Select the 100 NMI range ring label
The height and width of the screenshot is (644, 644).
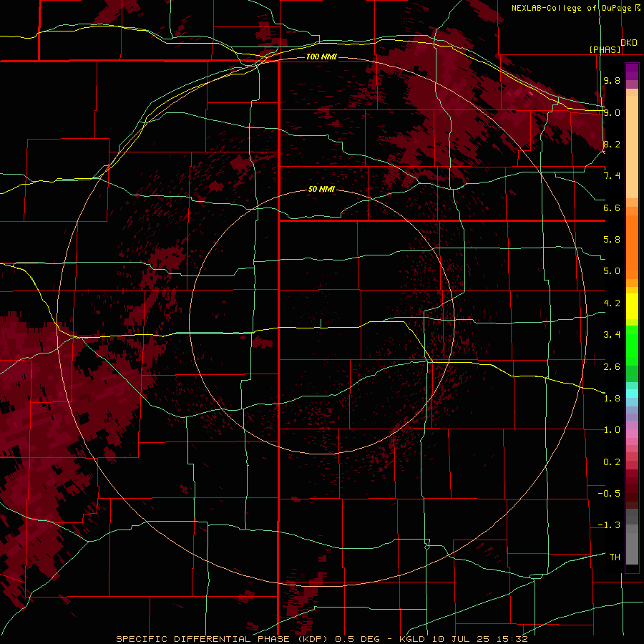coord(321,57)
